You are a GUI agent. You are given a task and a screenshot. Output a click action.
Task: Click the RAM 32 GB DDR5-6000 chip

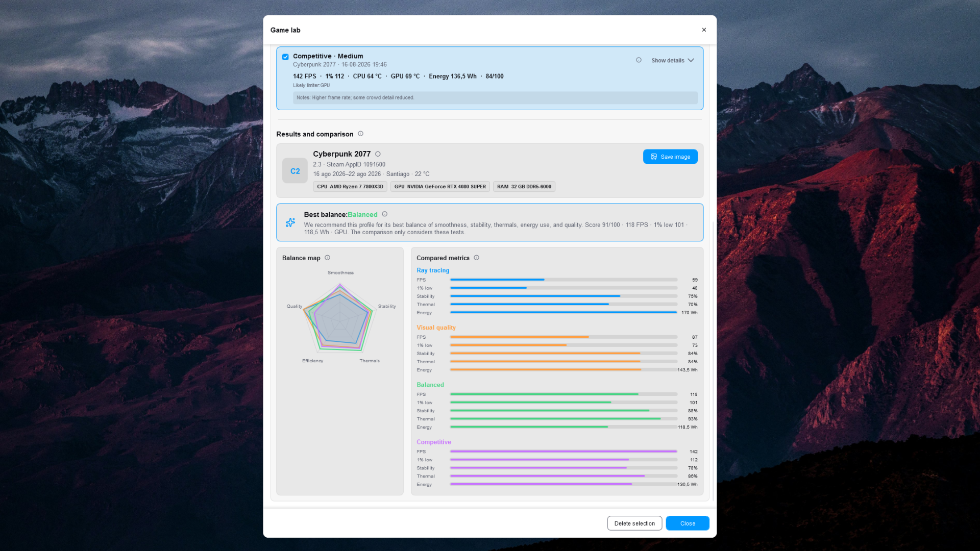(524, 187)
